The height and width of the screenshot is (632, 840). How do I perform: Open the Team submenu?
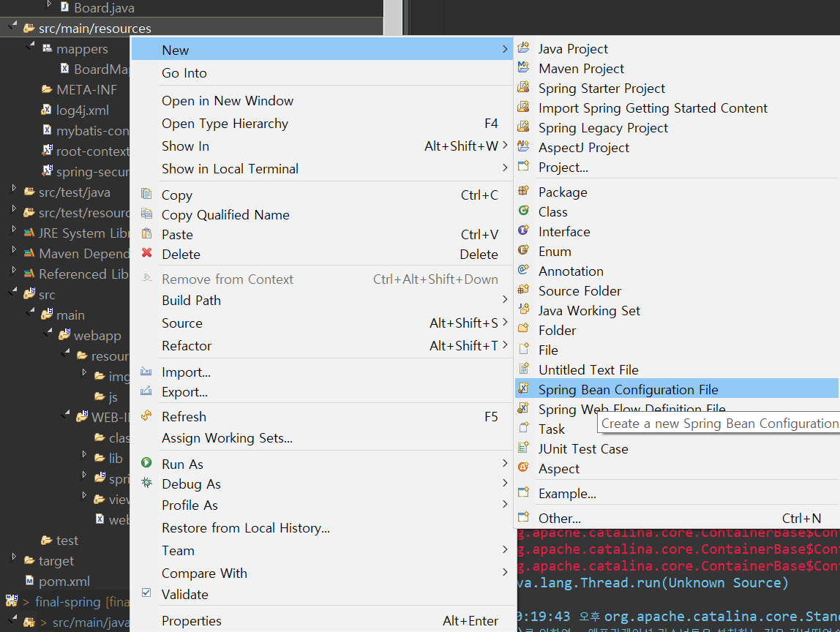(x=322, y=551)
